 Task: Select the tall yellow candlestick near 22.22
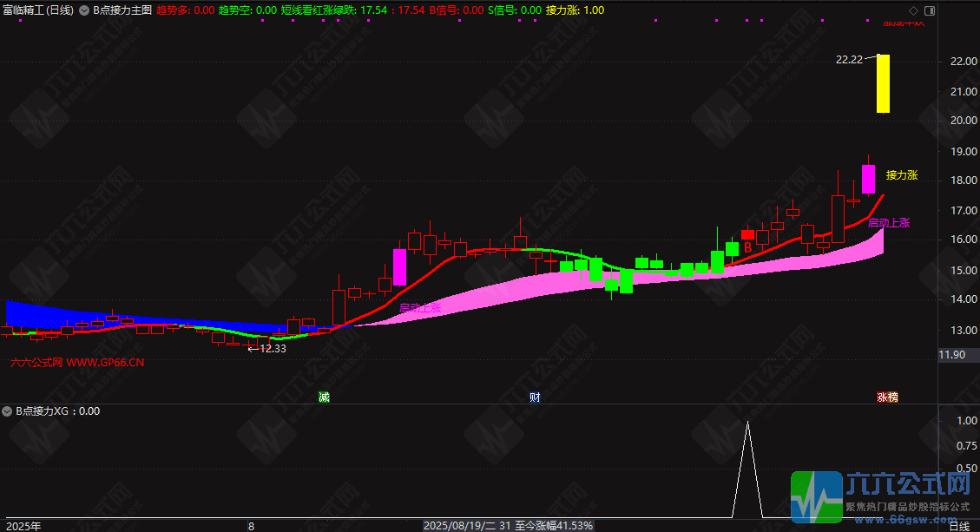click(x=883, y=83)
